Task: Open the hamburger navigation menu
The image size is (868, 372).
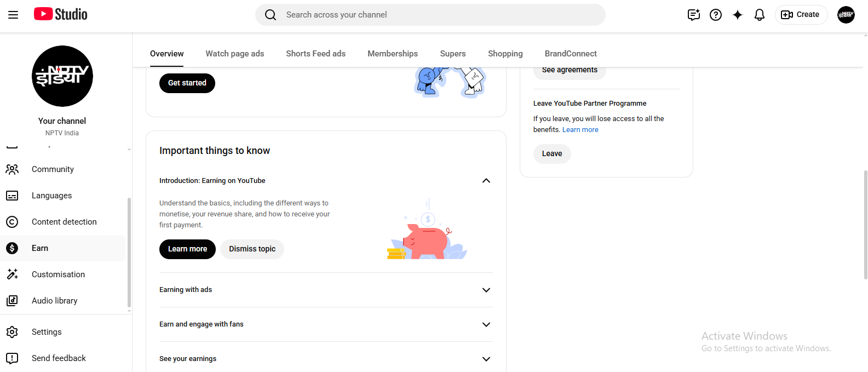Action: pos(13,15)
